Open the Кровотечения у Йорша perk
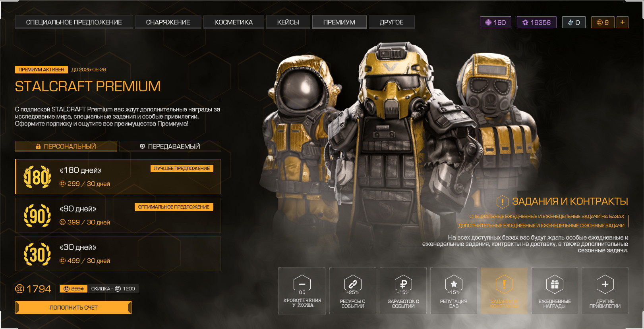Image resolution: width=644 pixels, height=329 pixels. point(302,291)
